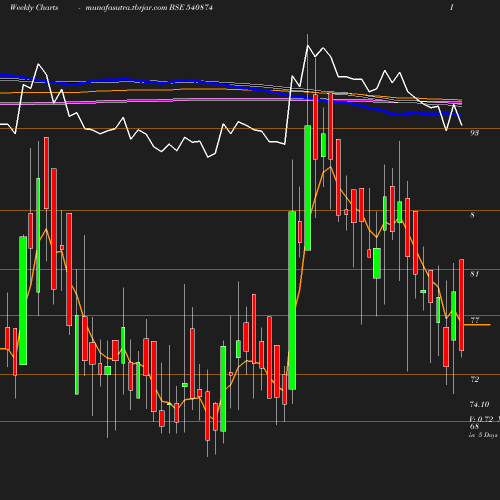500x500 pixels.
Task: Click the 77 price axis label
Action: coord(475,320)
